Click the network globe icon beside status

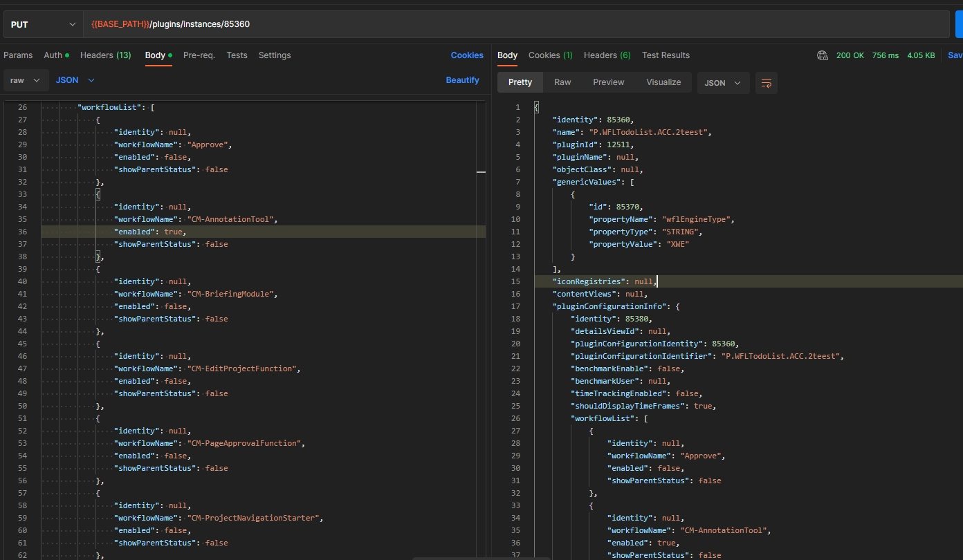tap(822, 55)
